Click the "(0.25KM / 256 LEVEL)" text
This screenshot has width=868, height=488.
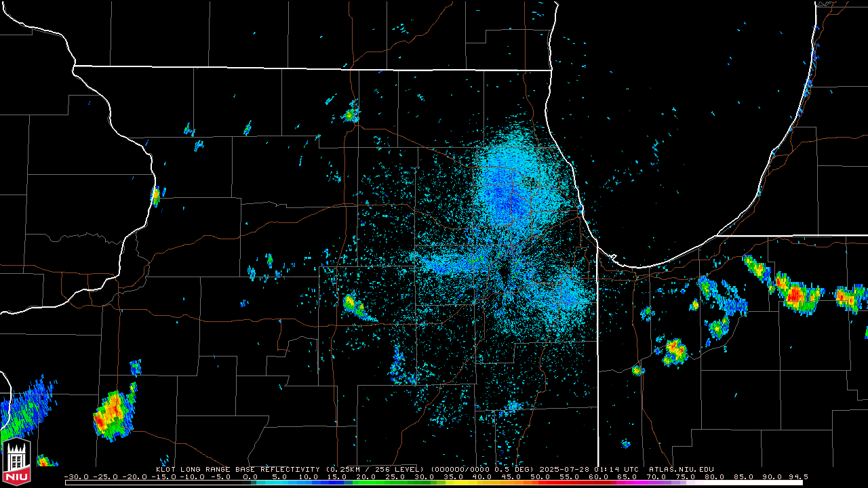coord(375,469)
